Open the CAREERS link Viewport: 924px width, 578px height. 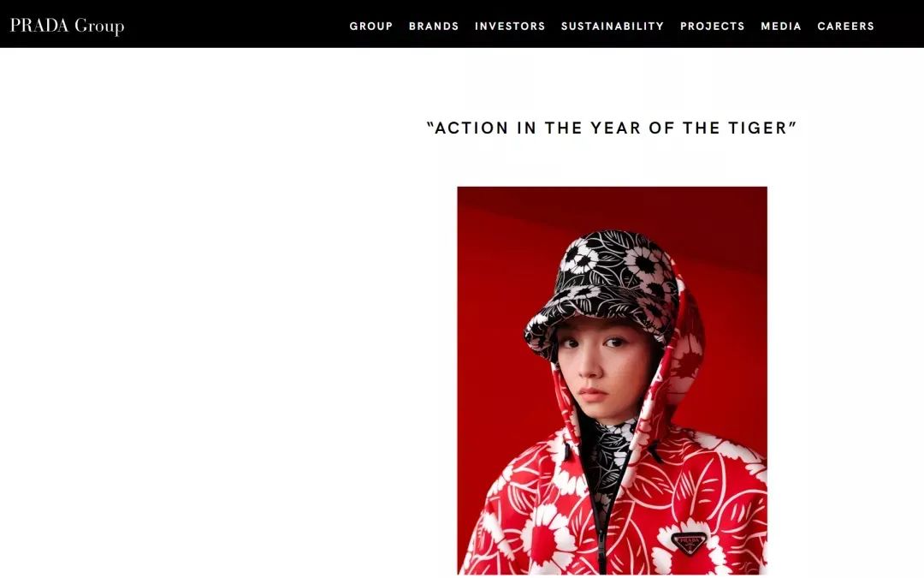[845, 26]
